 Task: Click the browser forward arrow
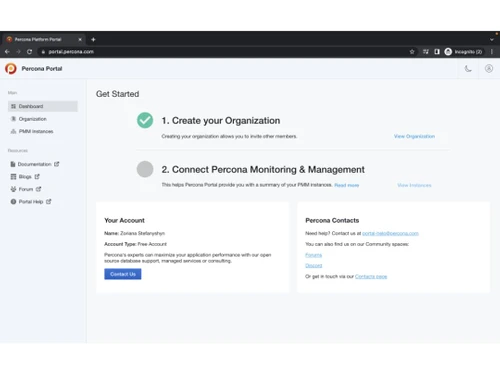coord(18,52)
